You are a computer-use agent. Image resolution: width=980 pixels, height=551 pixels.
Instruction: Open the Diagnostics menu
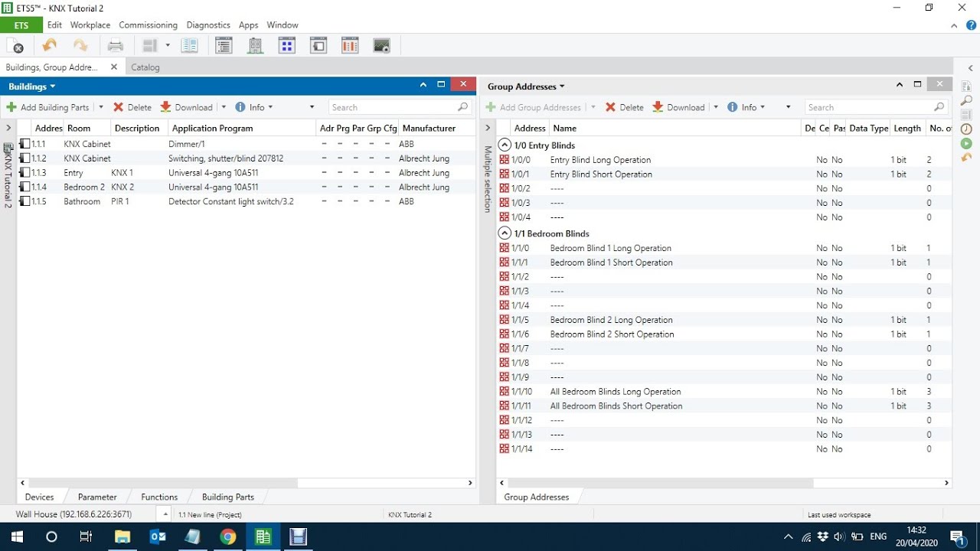[208, 25]
